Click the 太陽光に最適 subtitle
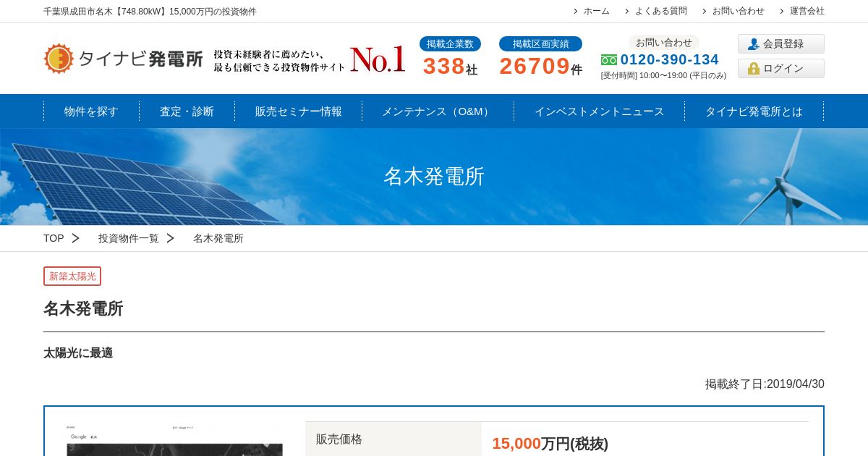868x456 pixels. (x=78, y=353)
